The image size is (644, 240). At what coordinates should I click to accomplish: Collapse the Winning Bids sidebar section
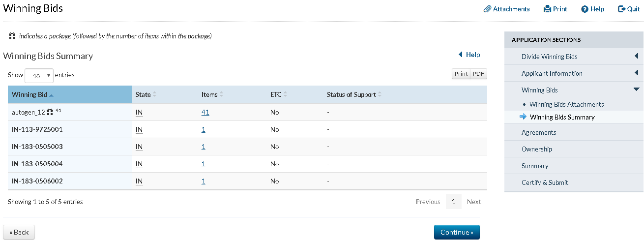tap(636, 90)
